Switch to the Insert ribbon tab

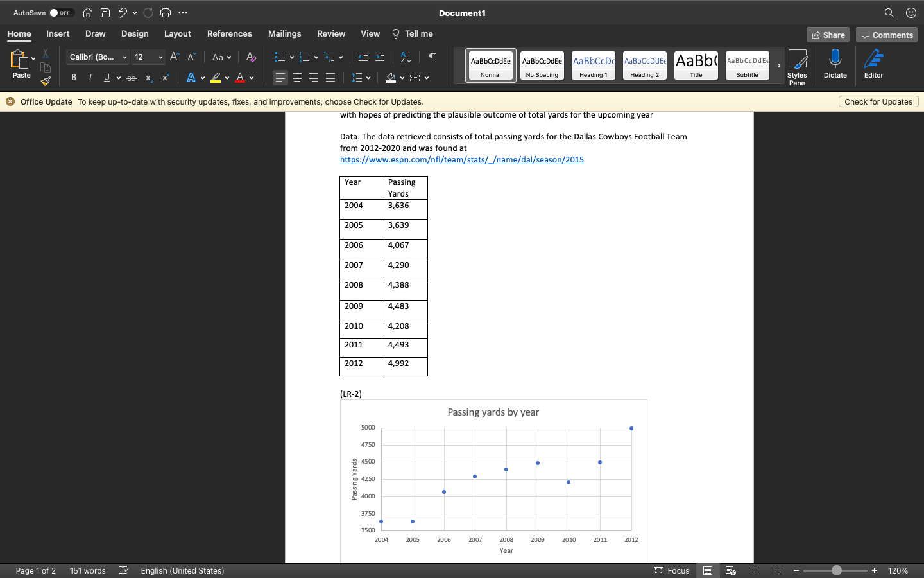(x=58, y=33)
